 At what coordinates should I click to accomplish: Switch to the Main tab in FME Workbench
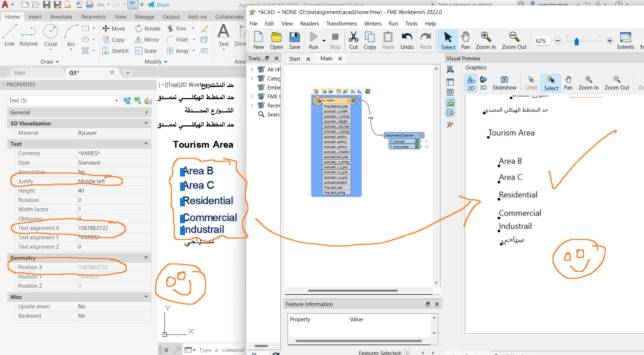(326, 59)
